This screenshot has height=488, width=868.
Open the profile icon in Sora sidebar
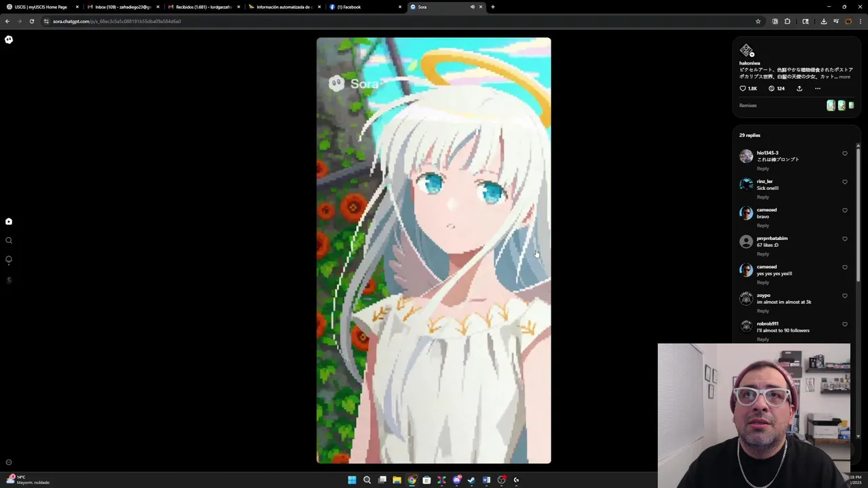(x=9, y=279)
